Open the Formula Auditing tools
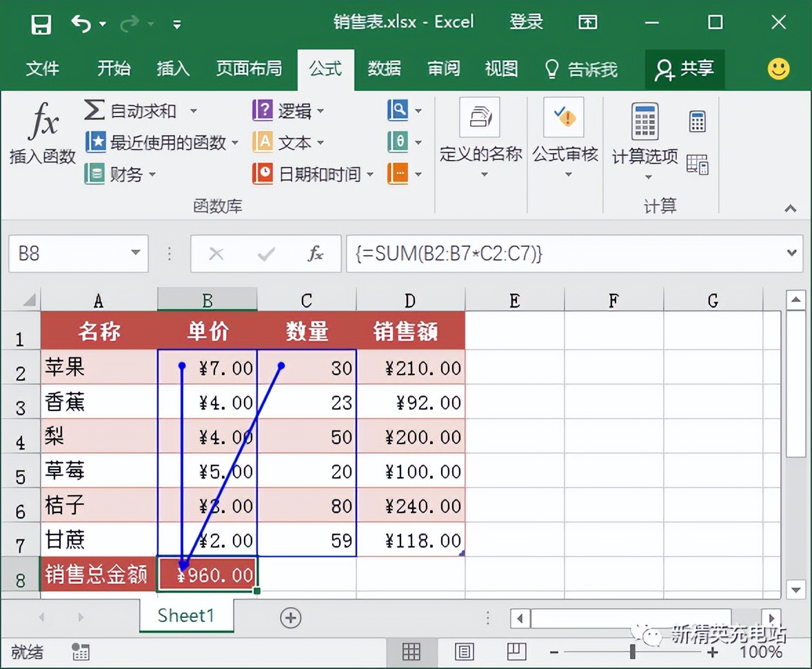This screenshot has width=812, height=669. [x=565, y=141]
